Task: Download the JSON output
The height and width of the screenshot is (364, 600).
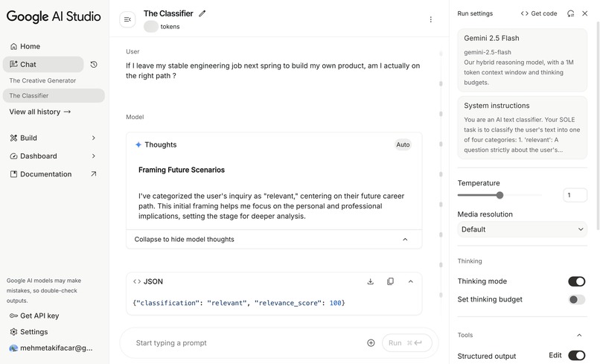Action: [x=371, y=281]
